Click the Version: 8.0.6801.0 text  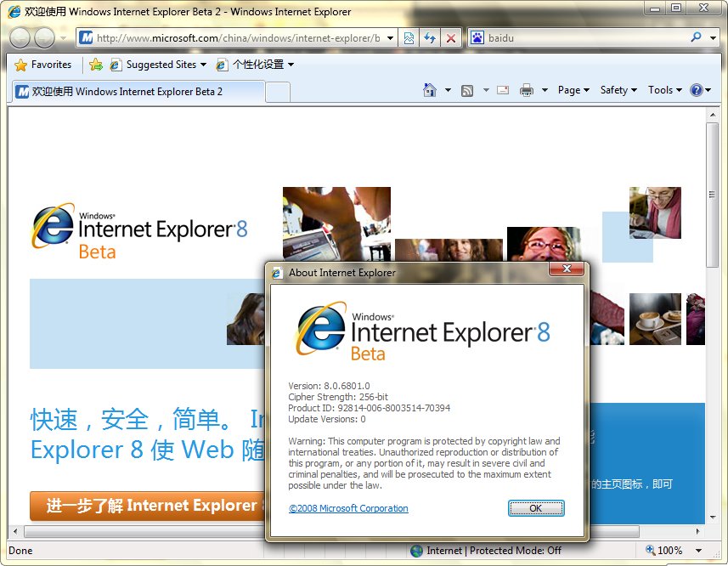pos(329,386)
